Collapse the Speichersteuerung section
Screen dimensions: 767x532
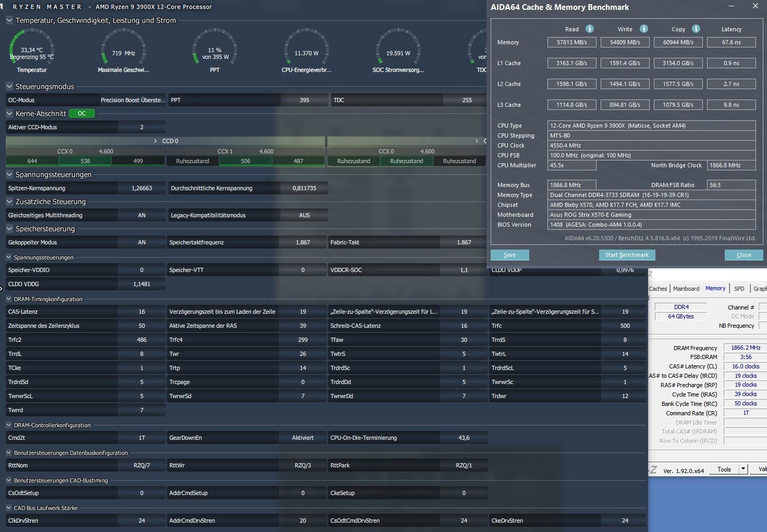coord(9,229)
